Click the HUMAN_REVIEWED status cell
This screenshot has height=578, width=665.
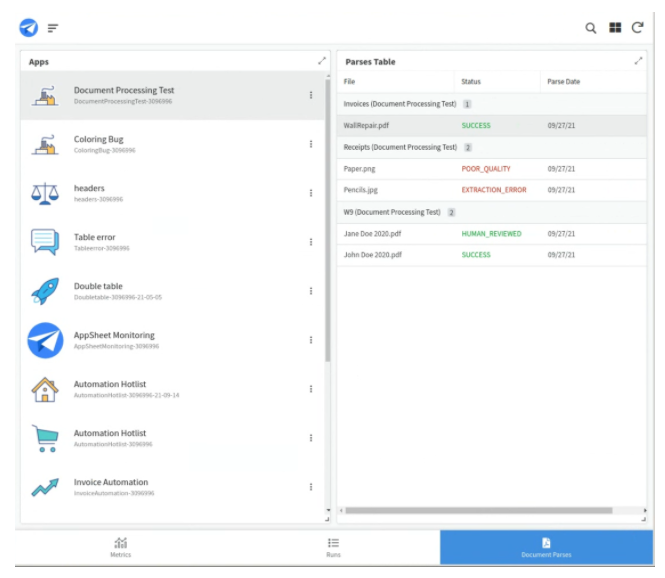pos(491,234)
